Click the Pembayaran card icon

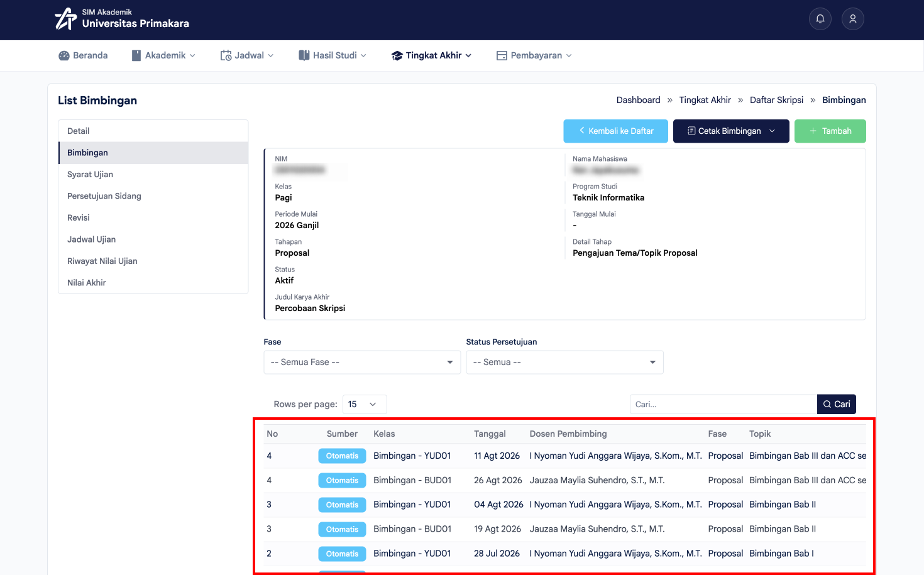(x=502, y=55)
